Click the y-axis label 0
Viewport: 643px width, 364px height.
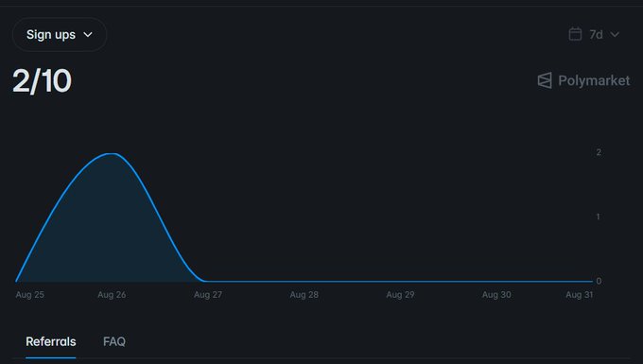[x=599, y=281]
